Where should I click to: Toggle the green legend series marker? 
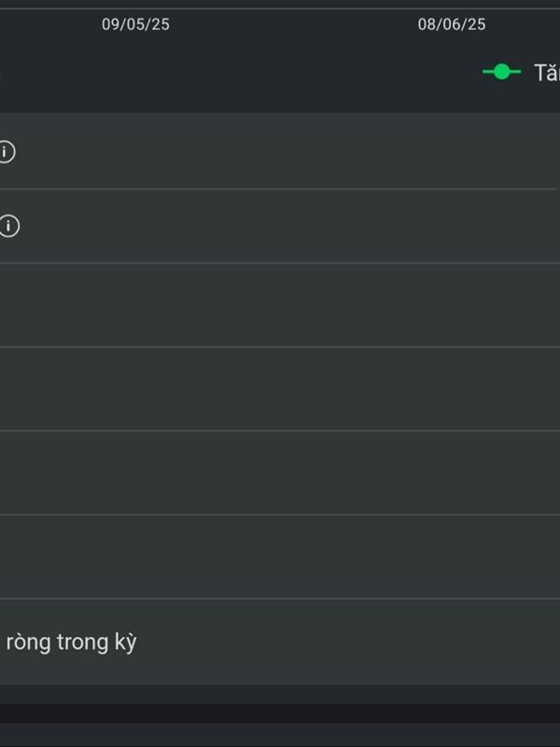click(501, 73)
